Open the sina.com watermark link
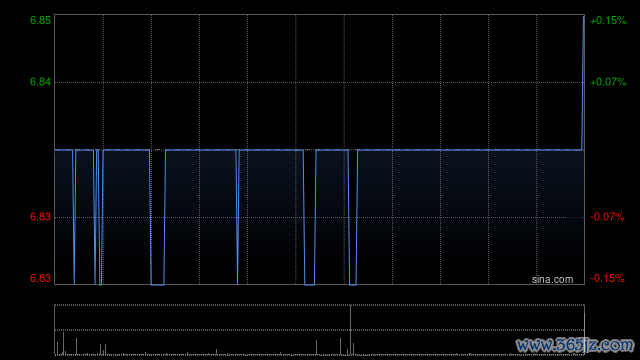 tap(552, 280)
